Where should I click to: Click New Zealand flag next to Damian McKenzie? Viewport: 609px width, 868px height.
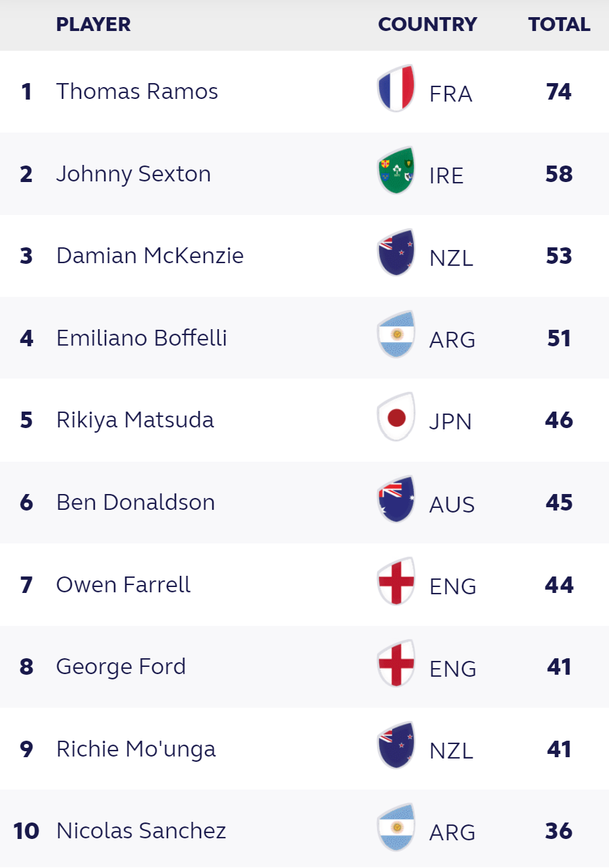tap(396, 253)
